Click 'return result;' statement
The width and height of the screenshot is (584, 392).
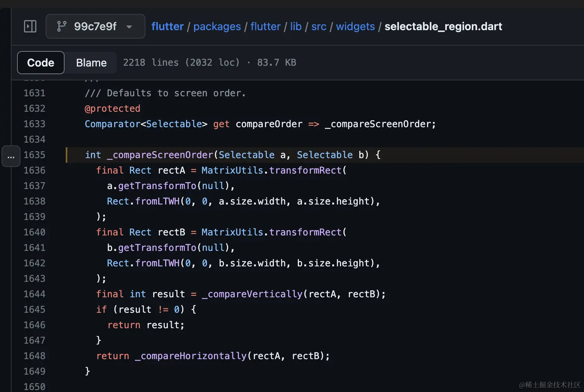coord(146,325)
